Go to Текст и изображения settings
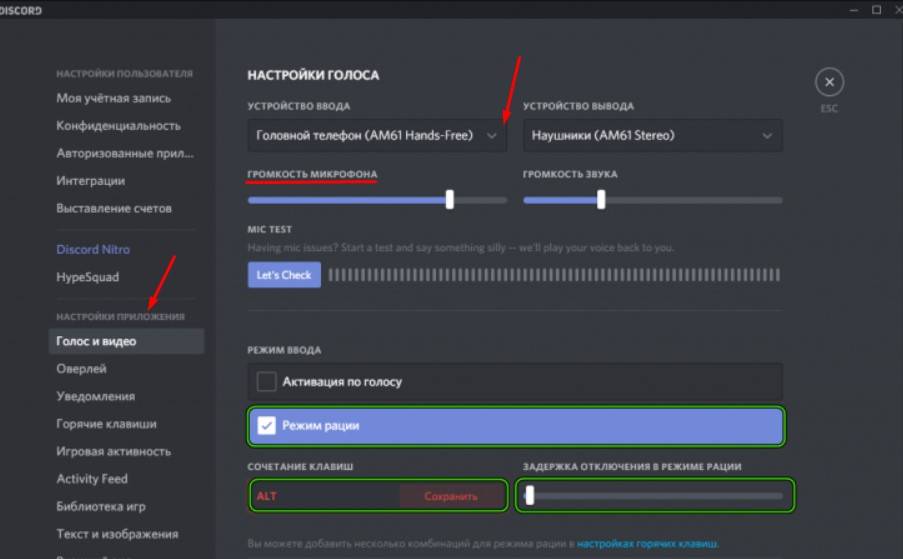 [117, 534]
